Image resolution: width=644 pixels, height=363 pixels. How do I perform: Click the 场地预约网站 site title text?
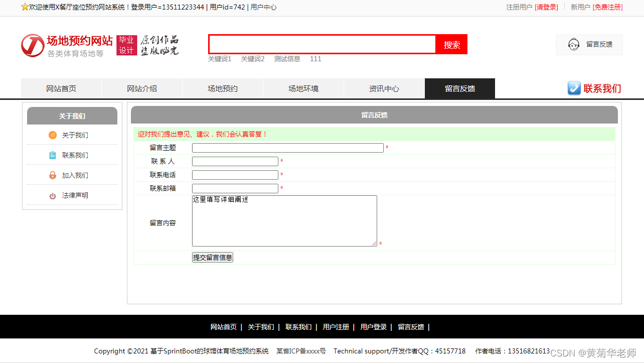pyautogui.click(x=80, y=41)
